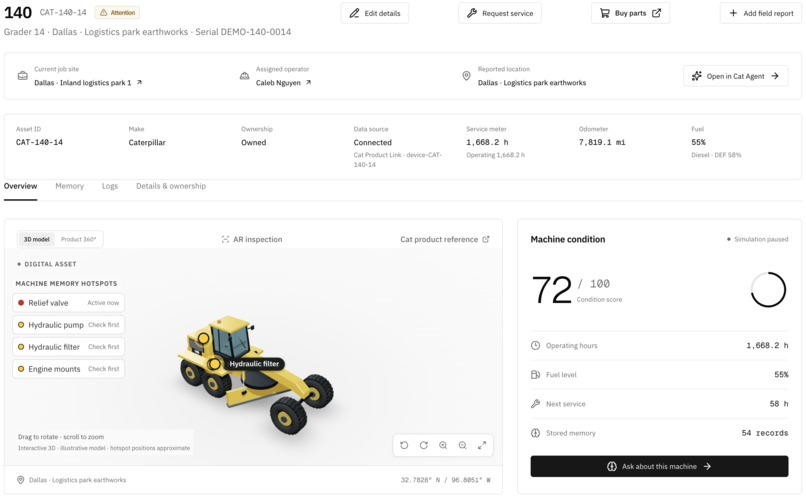
Task: Click the Simulation paused status
Action: coord(758,239)
